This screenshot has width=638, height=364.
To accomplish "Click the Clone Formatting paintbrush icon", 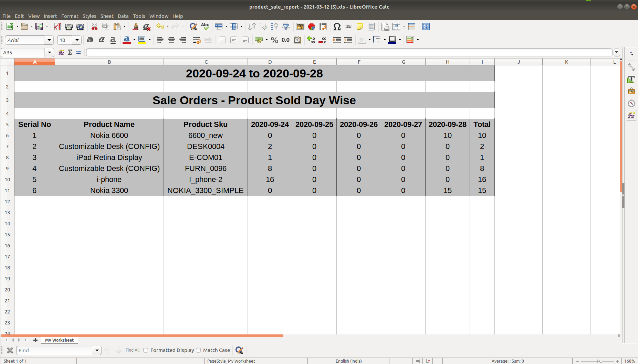I will [135, 26].
